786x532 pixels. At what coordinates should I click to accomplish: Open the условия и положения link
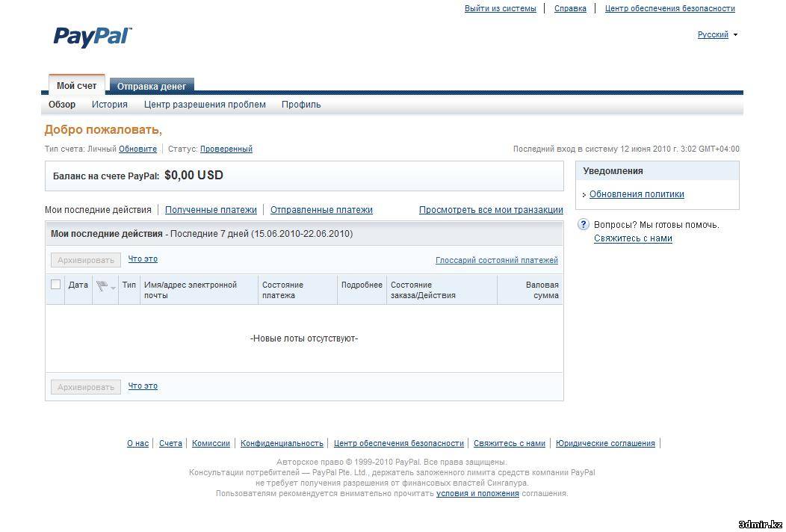(x=477, y=493)
